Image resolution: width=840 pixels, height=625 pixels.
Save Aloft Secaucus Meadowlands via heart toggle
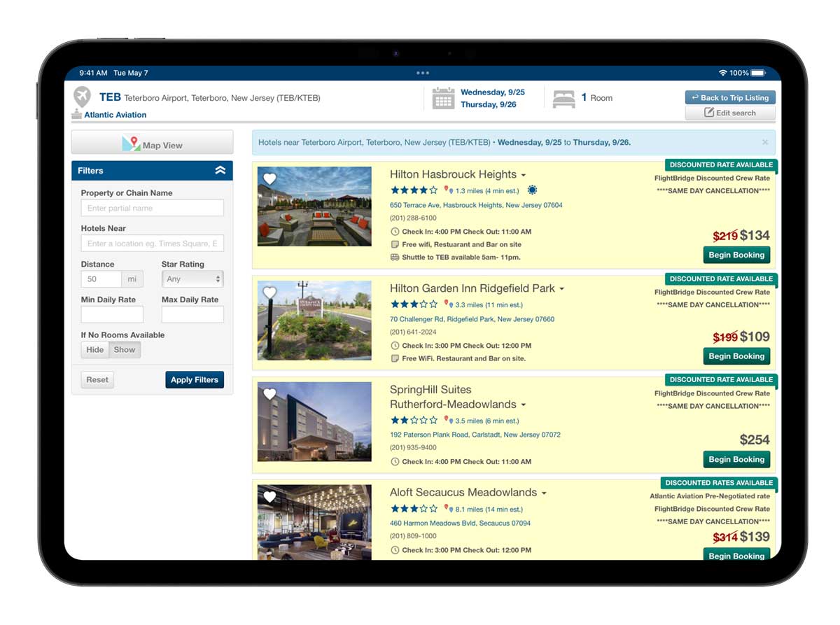(x=269, y=497)
